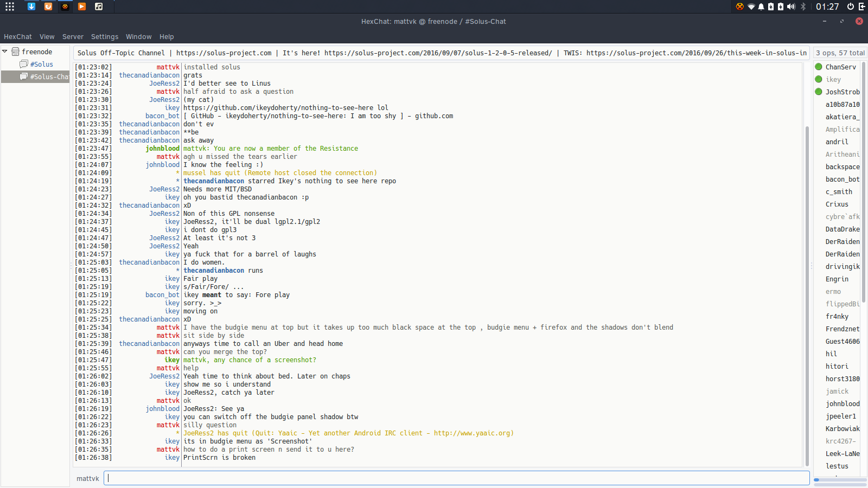Select the HexChat taskbar icon
This screenshot has height=488, width=868.
pyautogui.click(x=65, y=7)
